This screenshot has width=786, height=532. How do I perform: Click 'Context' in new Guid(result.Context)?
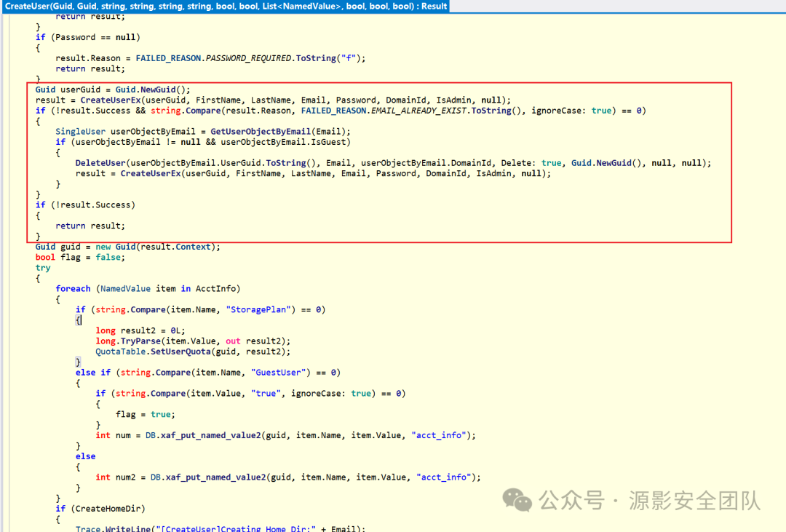coord(192,247)
